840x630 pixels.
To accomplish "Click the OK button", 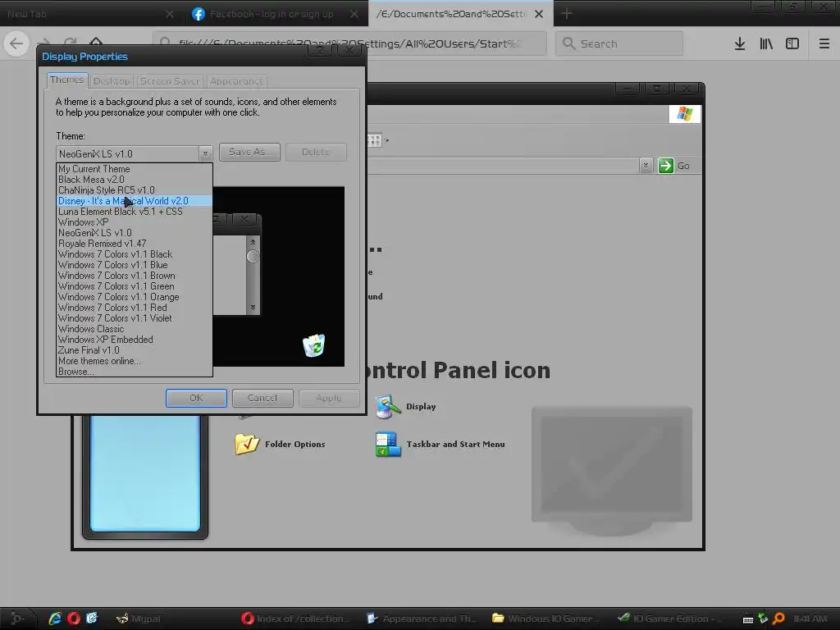I will pyautogui.click(x=196, y=398).
